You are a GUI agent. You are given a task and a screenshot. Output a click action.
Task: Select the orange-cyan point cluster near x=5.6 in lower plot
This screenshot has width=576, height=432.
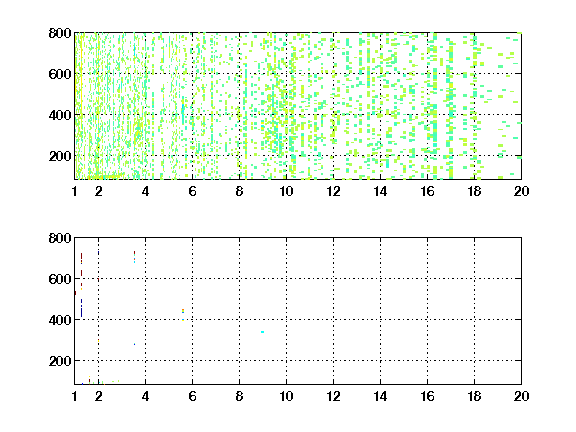coord(183,314)
